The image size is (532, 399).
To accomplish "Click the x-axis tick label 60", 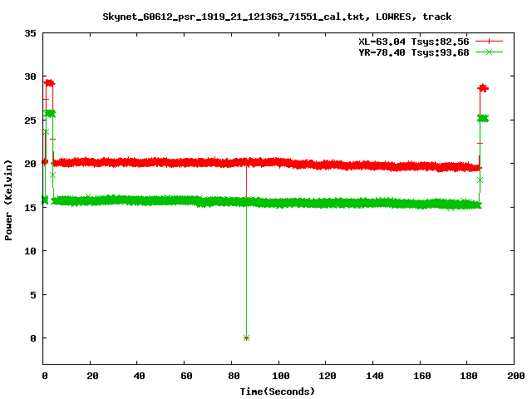I will pos(186,376).
